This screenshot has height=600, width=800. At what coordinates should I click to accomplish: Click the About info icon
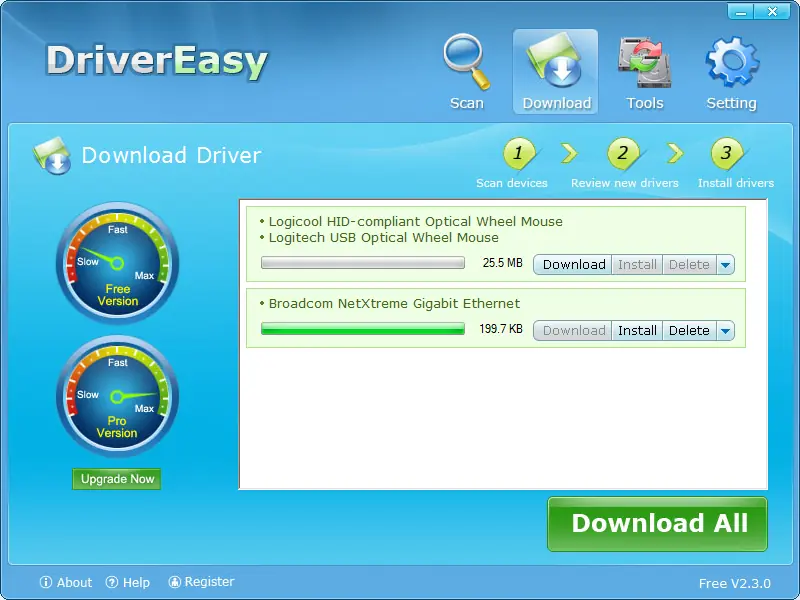[x=46, y=582]
